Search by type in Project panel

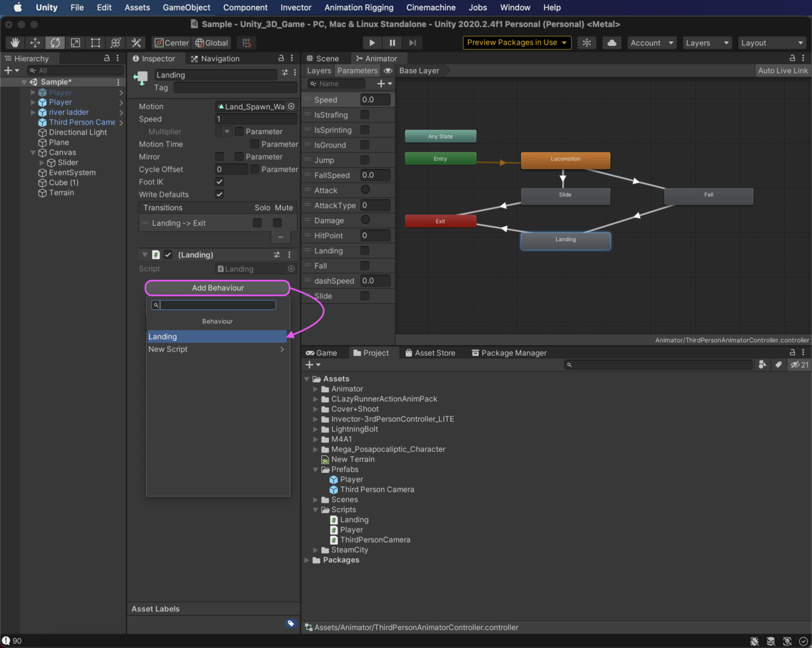(x=763, y=365)
